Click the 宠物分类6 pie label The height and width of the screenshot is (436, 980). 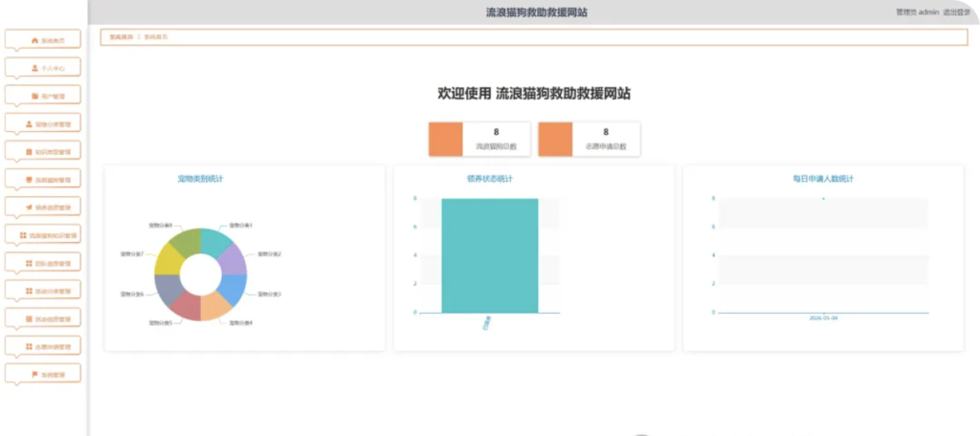(x=132, y=294)
